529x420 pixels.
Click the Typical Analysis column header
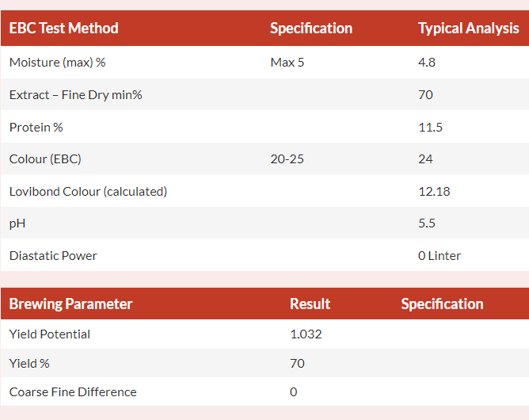tap(468, 29)
